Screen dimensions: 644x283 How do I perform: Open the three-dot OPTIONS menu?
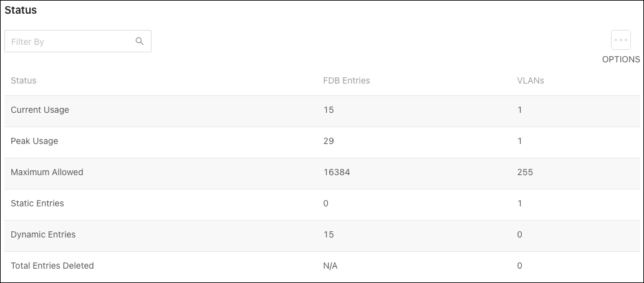coord(620,41)
